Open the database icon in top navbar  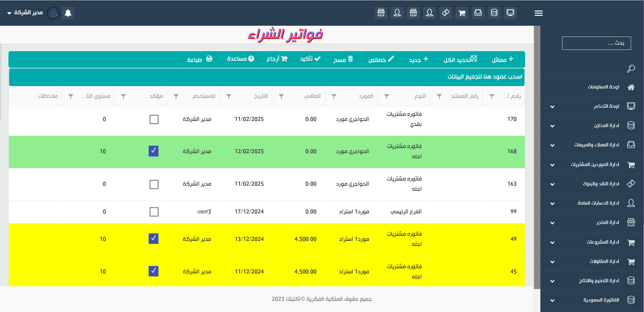494,13
